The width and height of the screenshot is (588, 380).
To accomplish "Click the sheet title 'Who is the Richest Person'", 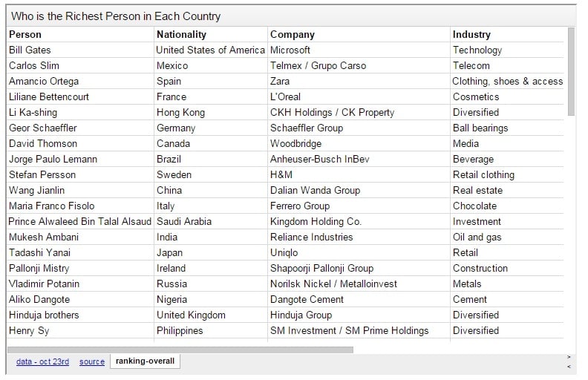I will click(116, 16).
